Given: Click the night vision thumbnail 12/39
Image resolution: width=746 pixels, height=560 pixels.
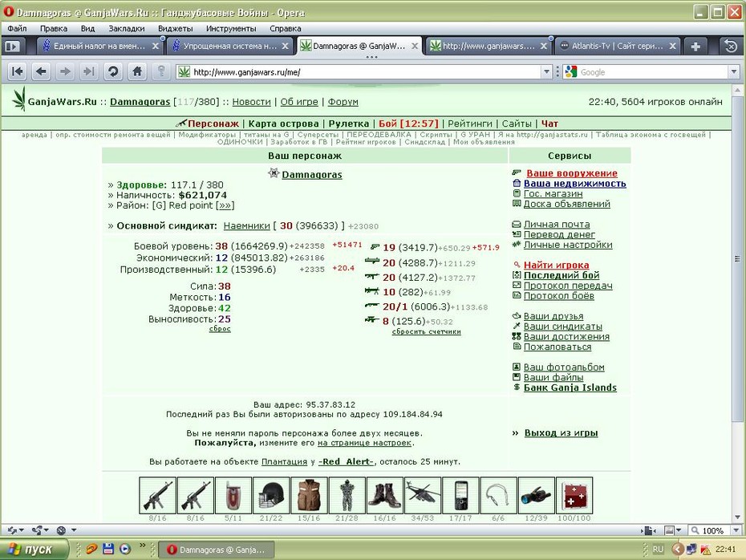Looking at the screenshot, I should point(536,495).
